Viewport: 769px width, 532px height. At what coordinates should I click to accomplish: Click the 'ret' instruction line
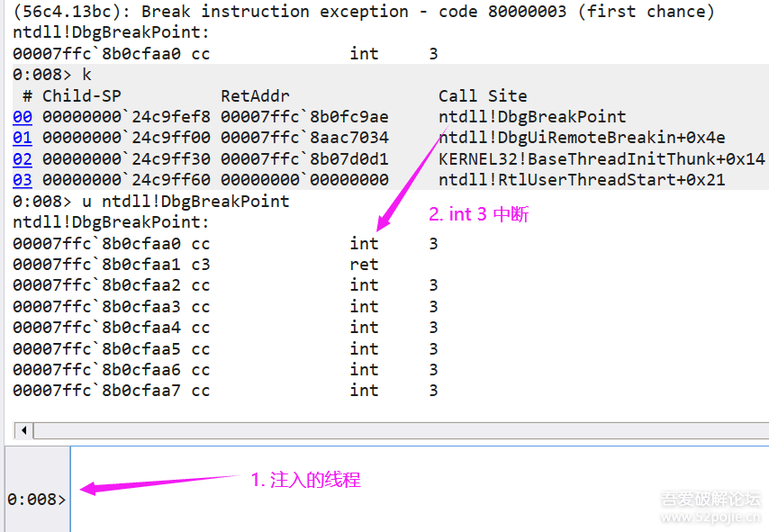click(x=364, y=265)
